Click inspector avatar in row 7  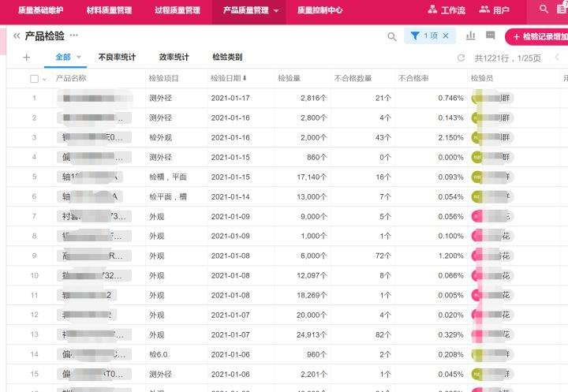[x=477, y=216]
